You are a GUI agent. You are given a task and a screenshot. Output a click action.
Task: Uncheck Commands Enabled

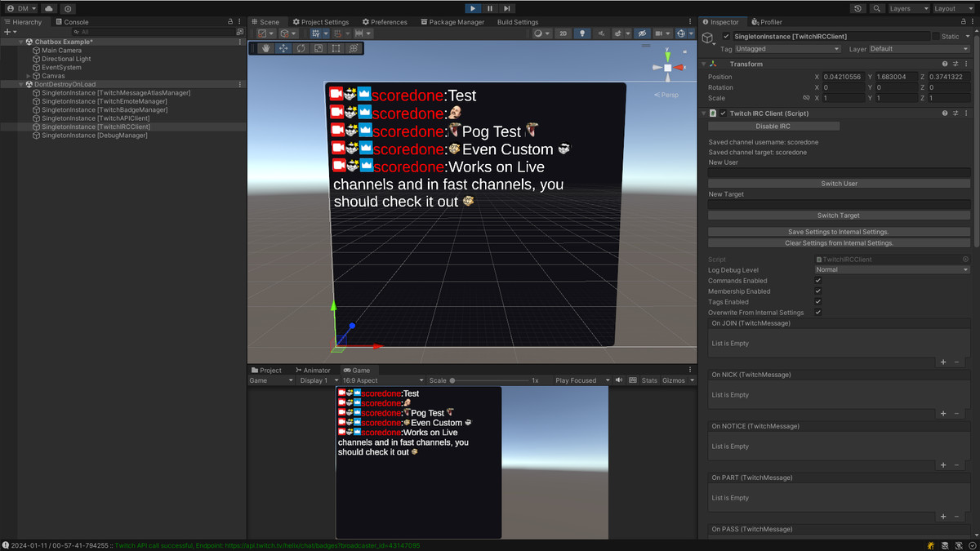(x=818, y=281)
